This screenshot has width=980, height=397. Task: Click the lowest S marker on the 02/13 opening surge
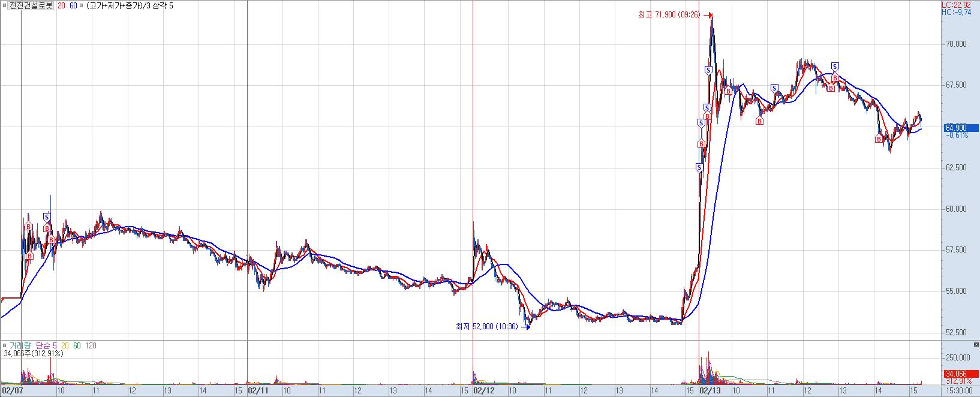coord(699,167)
